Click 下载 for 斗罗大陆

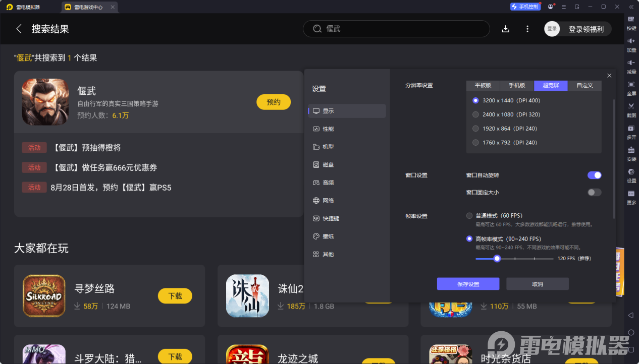(175, 356)
